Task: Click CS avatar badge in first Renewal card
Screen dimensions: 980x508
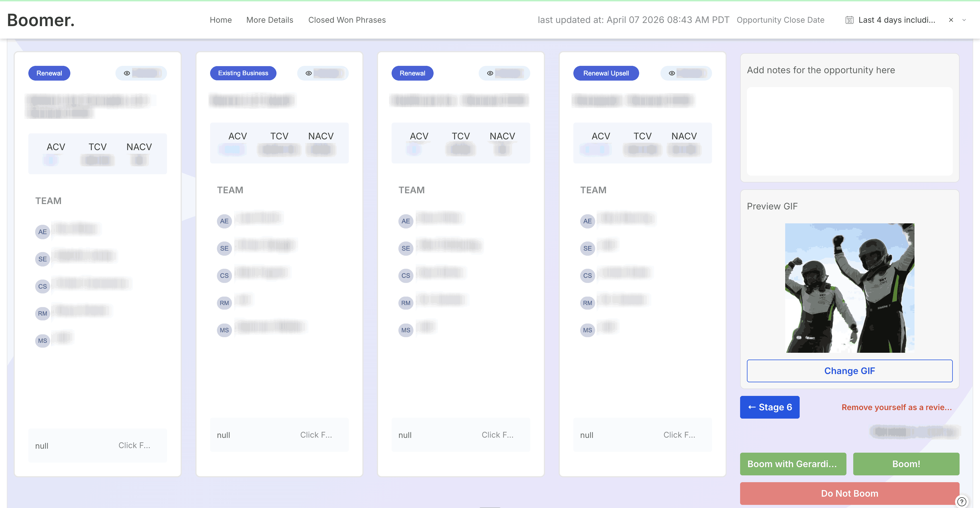Action: (42, 286)
